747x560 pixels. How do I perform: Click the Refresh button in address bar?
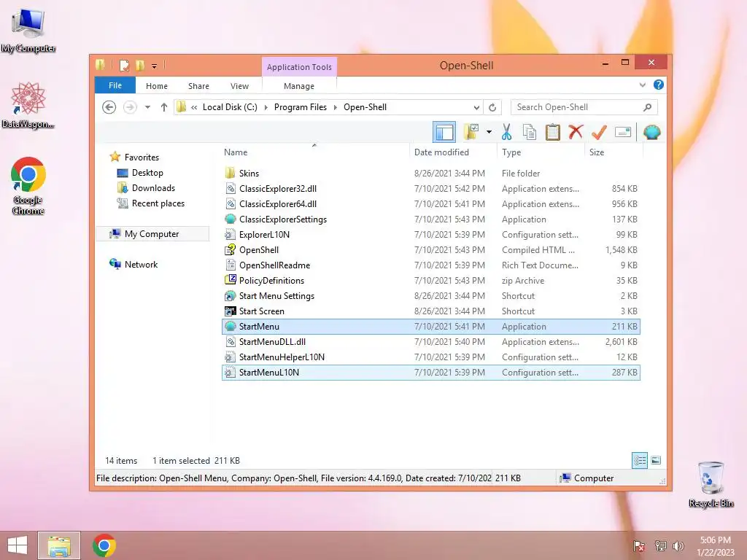(x=492, y=108)
